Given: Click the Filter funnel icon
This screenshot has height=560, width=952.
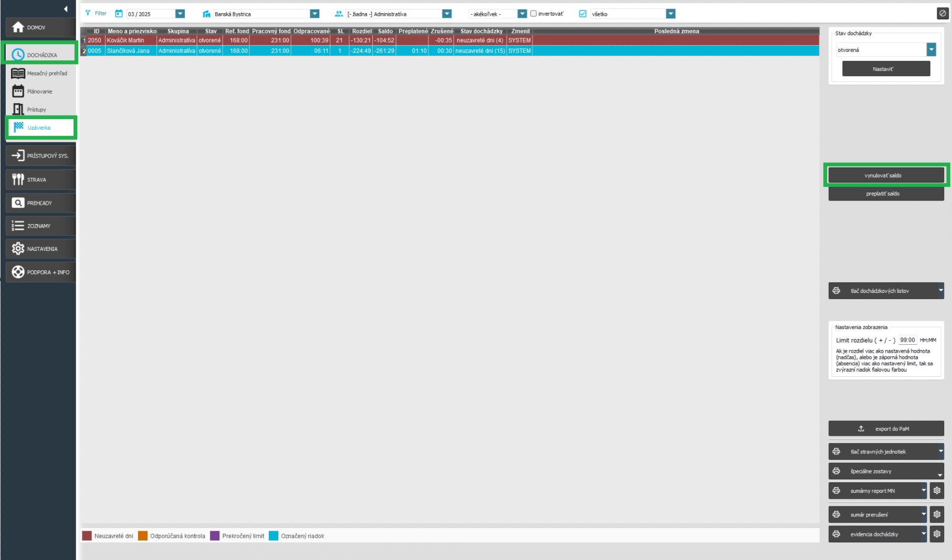Looking at the screenshot, I should pos(88,13).
